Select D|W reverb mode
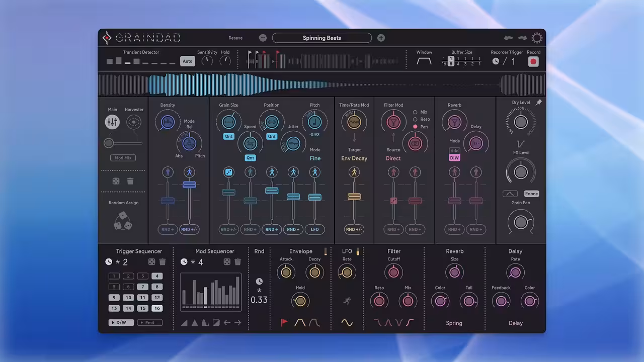This screenshot has width=644, height=362. [x=454, y=158]
